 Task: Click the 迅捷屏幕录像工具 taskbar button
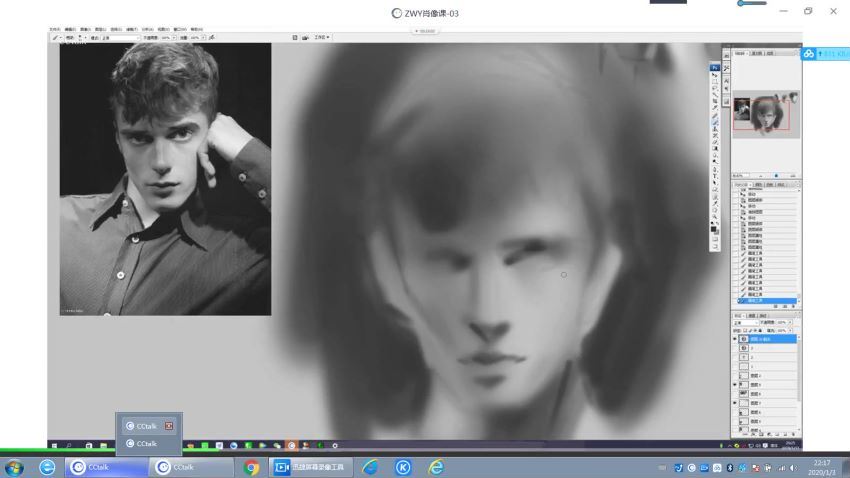pos(312,467)
